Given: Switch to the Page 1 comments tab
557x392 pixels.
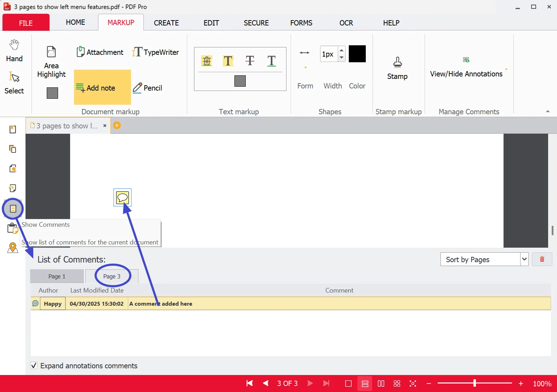Looking at the screenshot, I should (57, 276).
